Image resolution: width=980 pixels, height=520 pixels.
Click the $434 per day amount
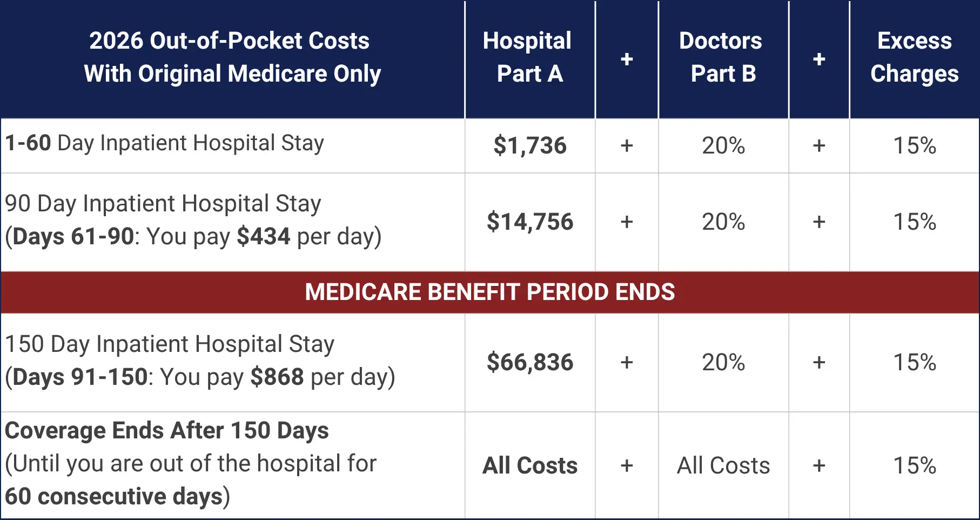coord(264,237)
